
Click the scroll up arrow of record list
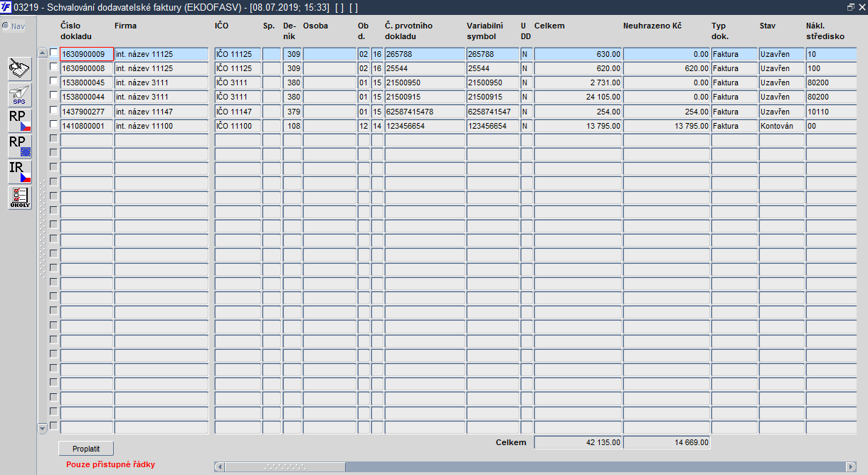42,53
